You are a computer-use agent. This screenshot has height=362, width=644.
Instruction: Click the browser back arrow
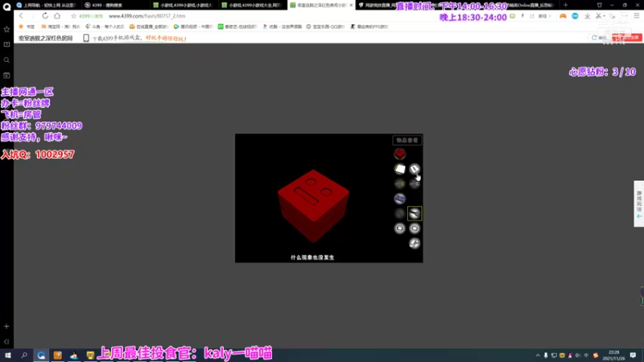click(22, 16)
